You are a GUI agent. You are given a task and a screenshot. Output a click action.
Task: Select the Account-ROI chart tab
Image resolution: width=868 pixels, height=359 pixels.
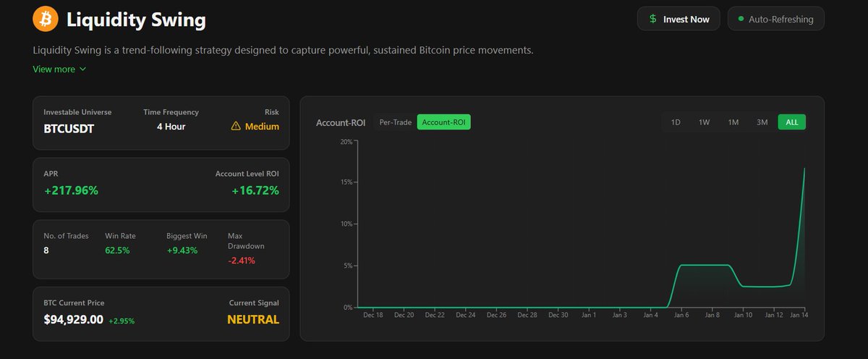coord(444,122)
